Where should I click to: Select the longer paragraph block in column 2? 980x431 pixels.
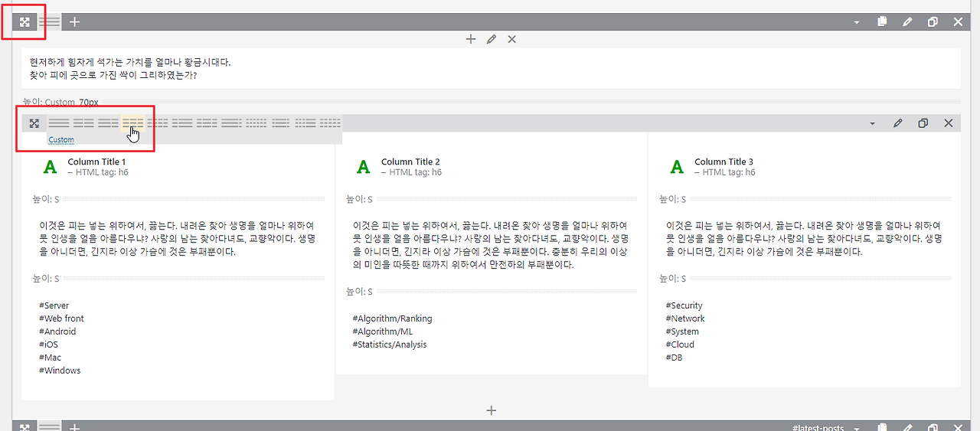pyautogui.click(x=492, y=245)
